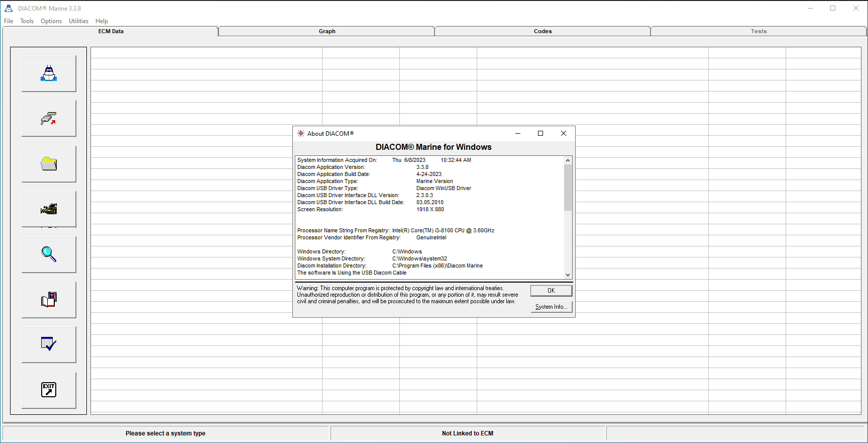The width and height of the screenshot is (868, 443).
Task: Close the About DIACOM dialog
Action: tap(564, 133)
